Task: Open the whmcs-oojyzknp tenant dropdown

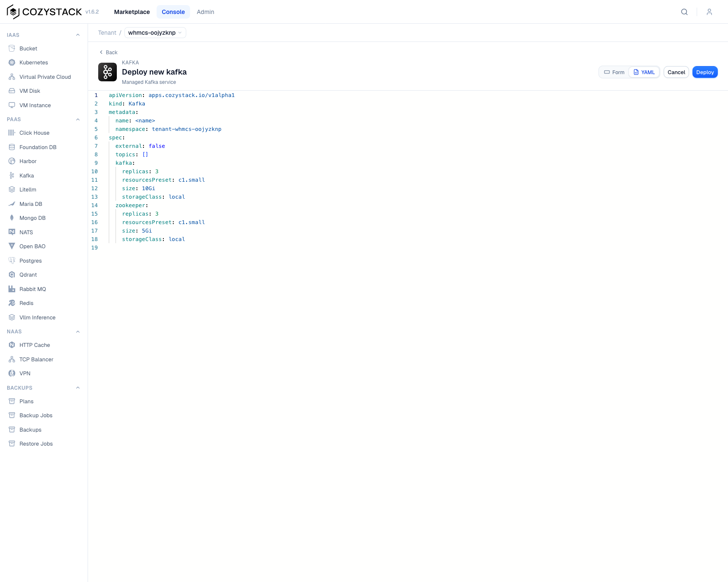Action: point(155,33)
